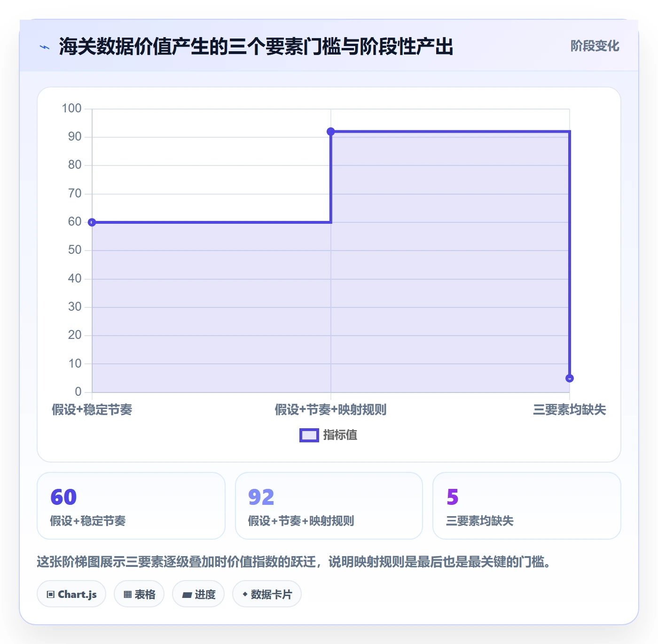Click the y-axis tick label 90
This screenshot has width=658, height=644.
(x=75, y=137)
